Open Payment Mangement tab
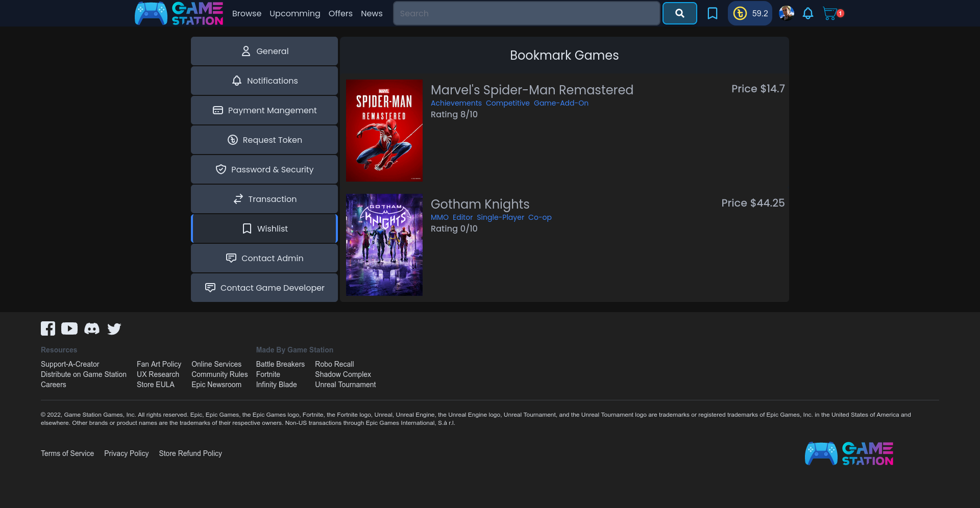Image resolution: width=980 pixels, height=508 pixels. [x=264, y=110]
